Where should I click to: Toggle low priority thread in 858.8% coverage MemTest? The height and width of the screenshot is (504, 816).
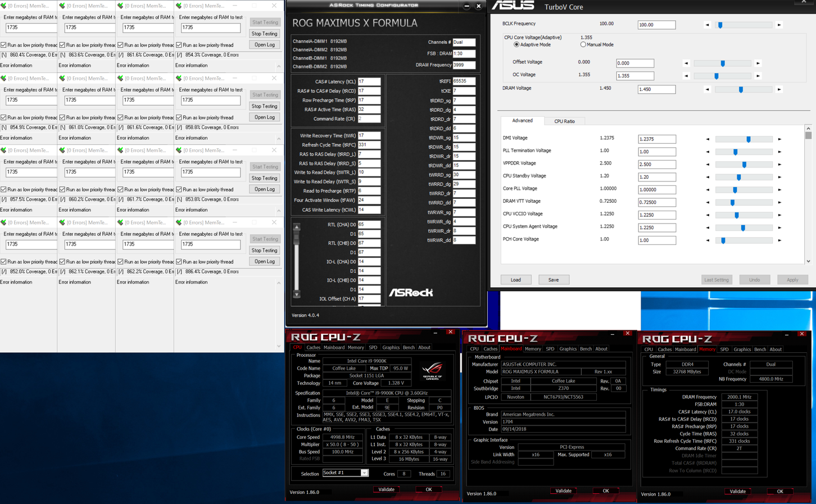(179, 117)
